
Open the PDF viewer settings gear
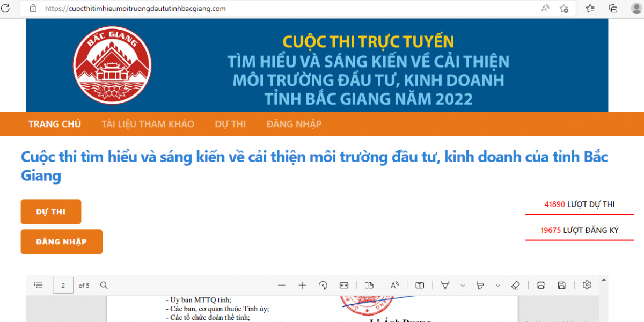pyautogui.click(x=587, y=285)
